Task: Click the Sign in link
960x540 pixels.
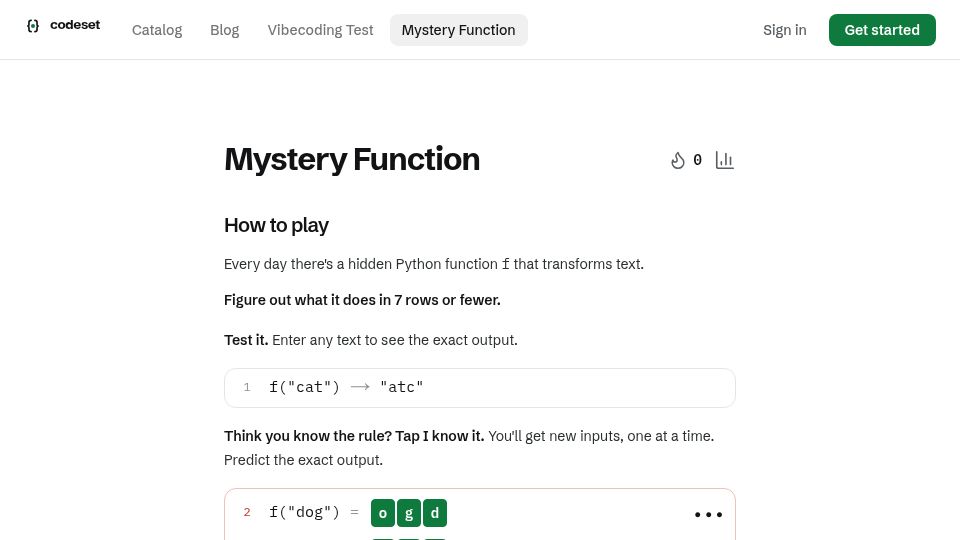Action: point(784,30)
